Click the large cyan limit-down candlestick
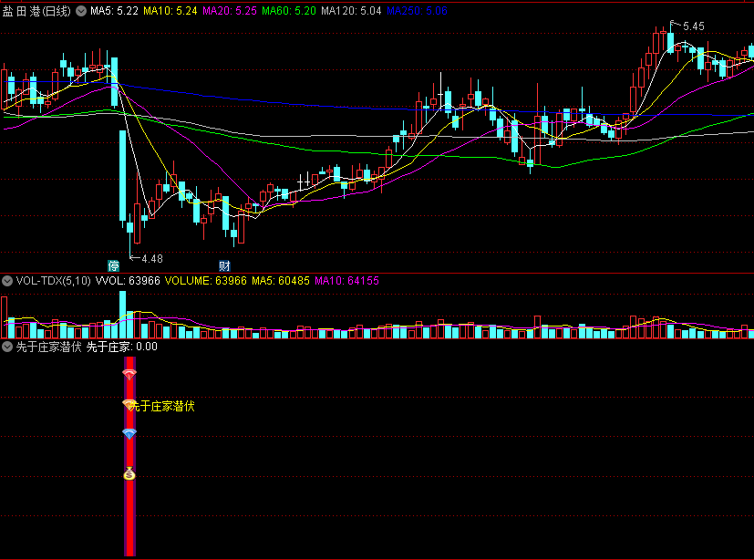 122,176
